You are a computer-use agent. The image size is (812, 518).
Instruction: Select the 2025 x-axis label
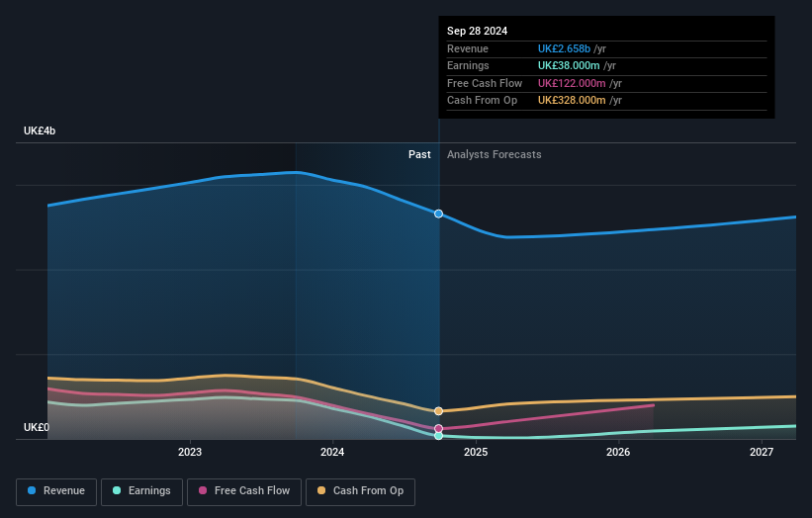click(x=476, y=452)
